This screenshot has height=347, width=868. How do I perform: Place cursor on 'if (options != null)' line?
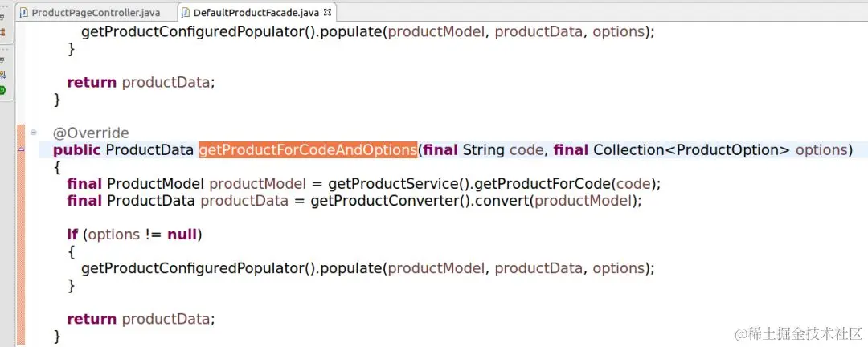[x=134, y=235]
